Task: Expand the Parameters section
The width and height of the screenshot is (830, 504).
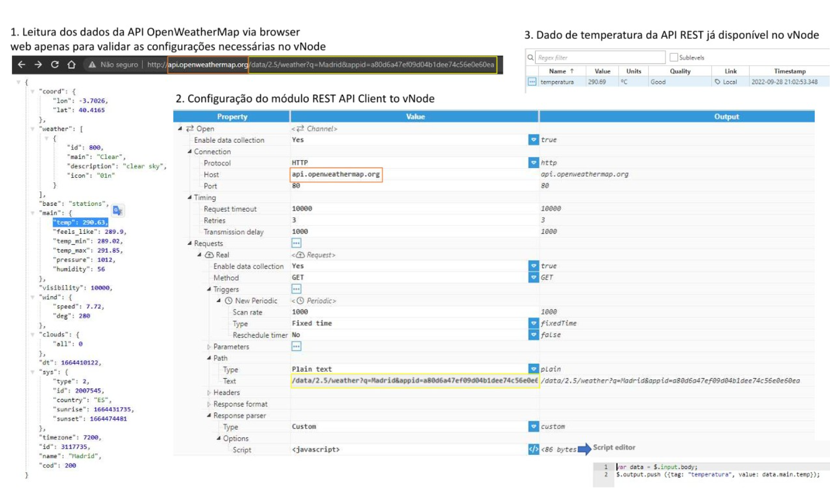Action: pos(209,347)
